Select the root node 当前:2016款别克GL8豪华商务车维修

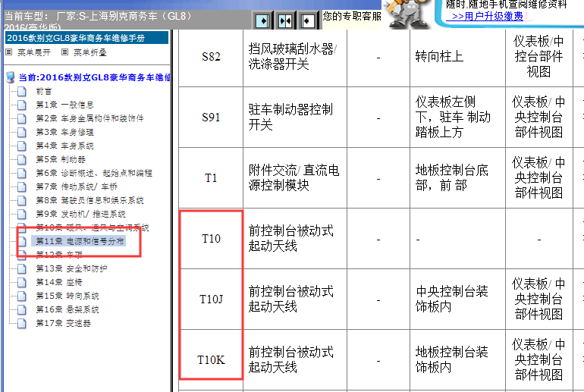[95, 77]
